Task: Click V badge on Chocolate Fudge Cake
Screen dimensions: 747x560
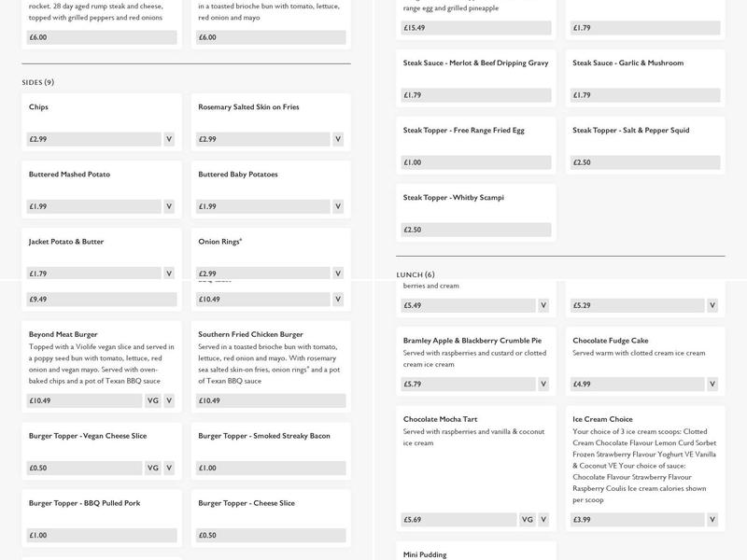Action: (x=712, y=384)
